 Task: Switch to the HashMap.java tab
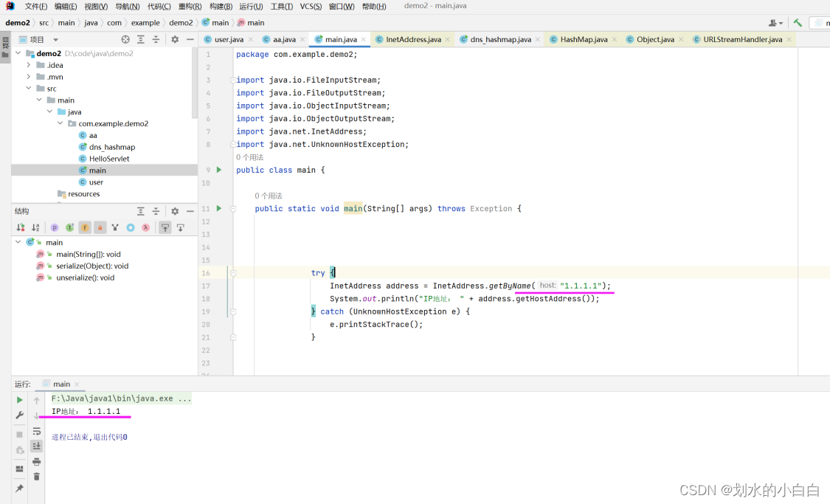(x=584, y=39)
